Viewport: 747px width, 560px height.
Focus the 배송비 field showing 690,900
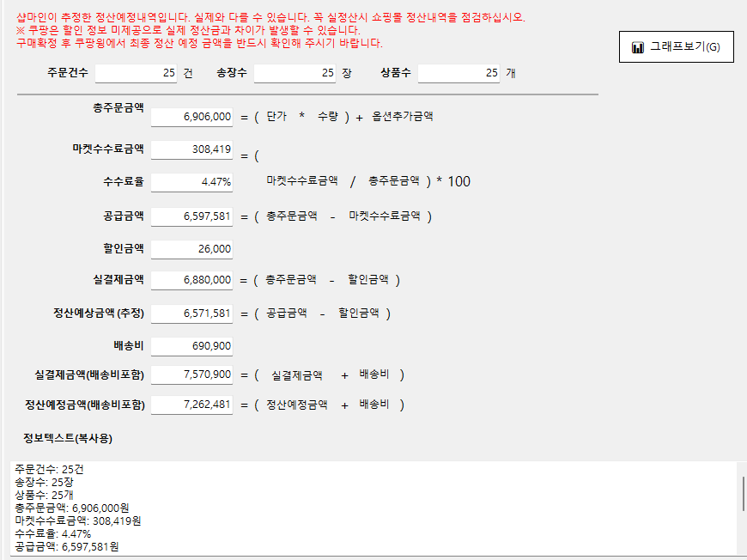(191, 346)
